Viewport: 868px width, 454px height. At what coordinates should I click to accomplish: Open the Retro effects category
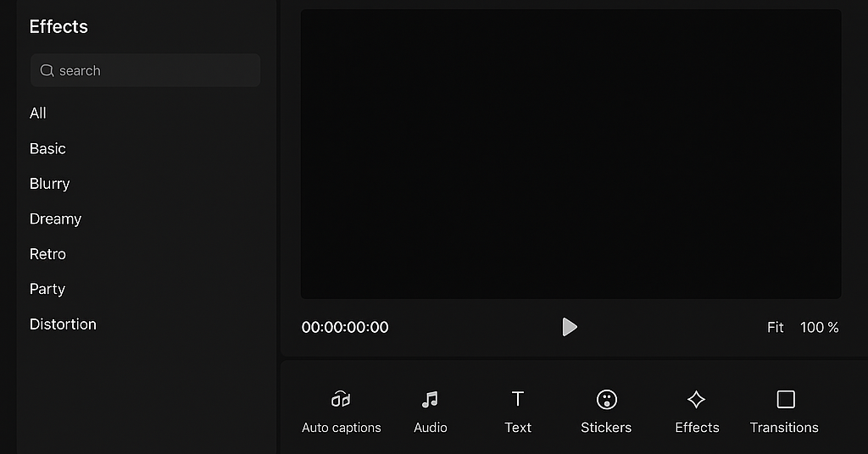pos(47,254)
